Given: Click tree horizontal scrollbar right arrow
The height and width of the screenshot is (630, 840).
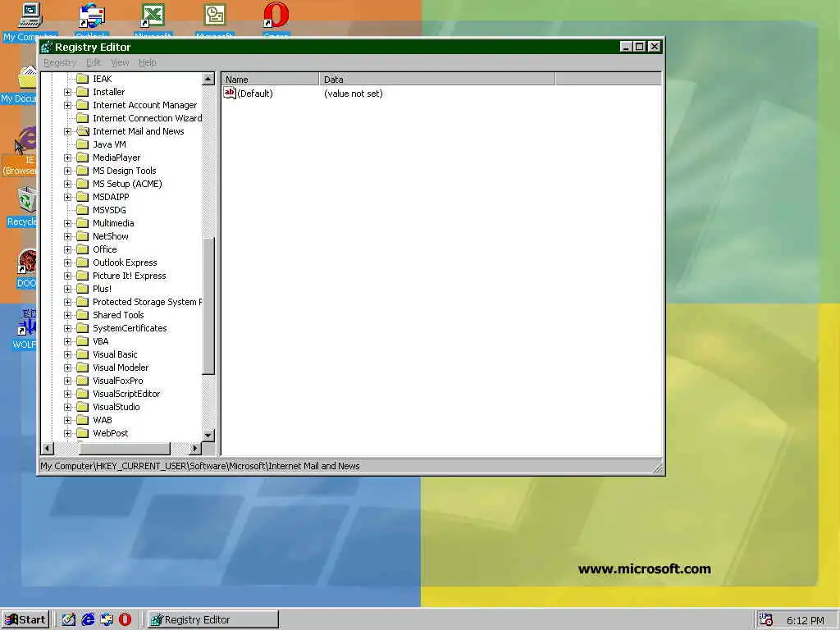Looking at the screenshot, I should [195, 448].
